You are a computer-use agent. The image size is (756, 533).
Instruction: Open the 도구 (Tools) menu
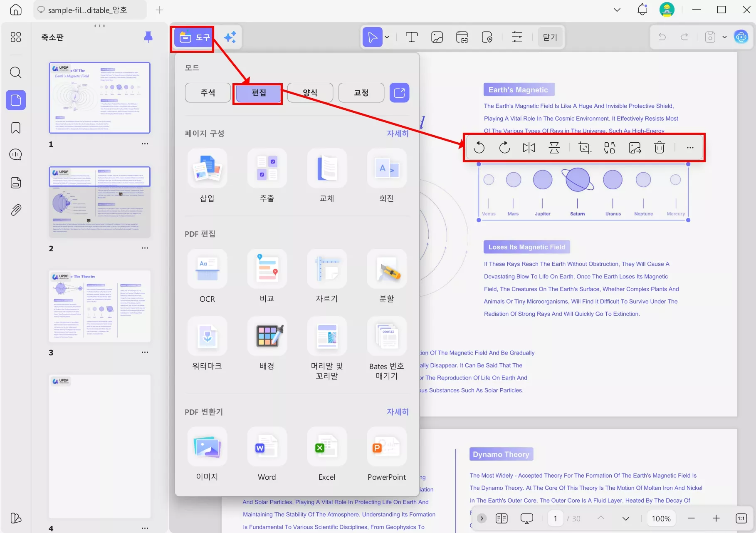pyautogui.click(x=194, y=37)
